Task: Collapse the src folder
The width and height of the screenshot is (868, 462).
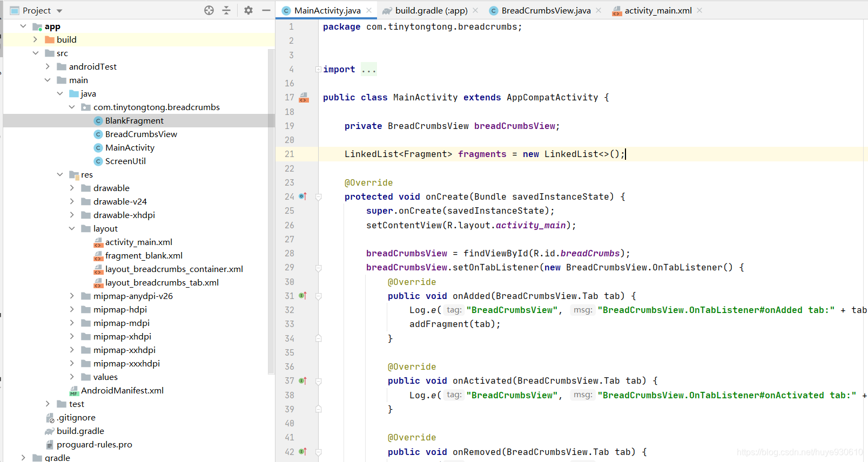Action: 35,53
